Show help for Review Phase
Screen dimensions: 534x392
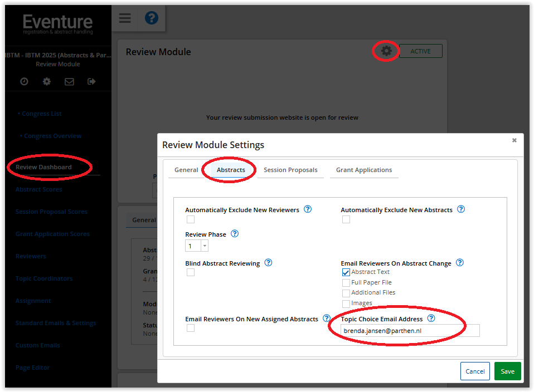pyautogui.click(x=235, y=234)
